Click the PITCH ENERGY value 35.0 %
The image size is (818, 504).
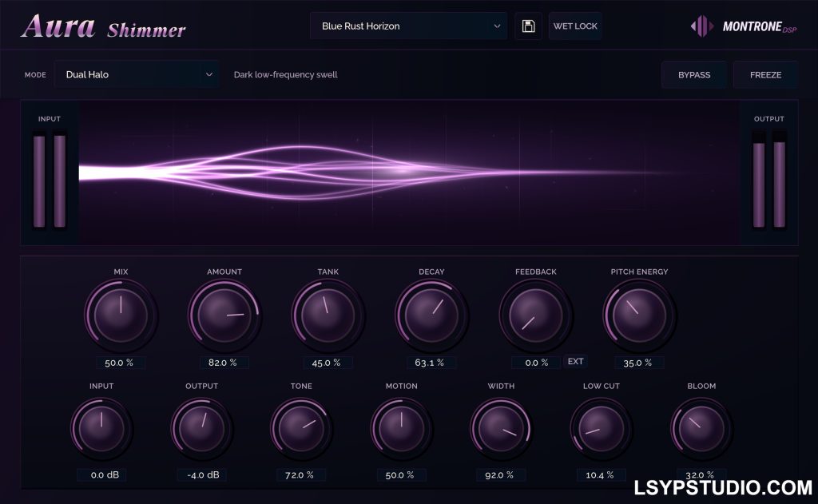pyautogui.click(x=638, y=363)
